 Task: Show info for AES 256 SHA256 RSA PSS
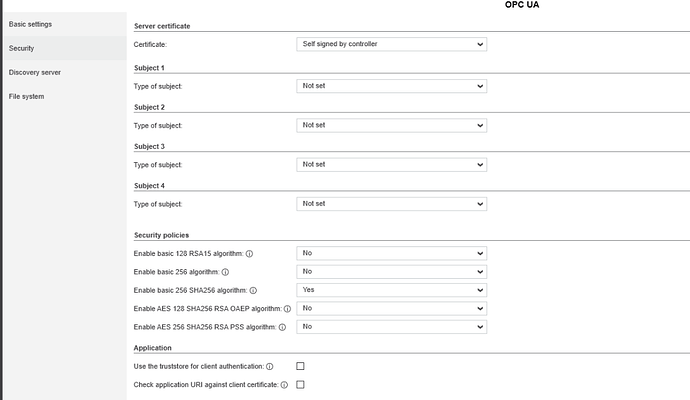pos(283,327)
